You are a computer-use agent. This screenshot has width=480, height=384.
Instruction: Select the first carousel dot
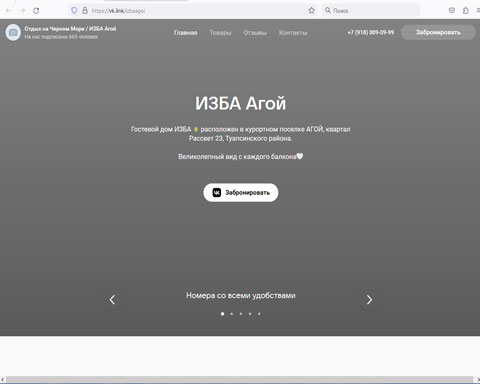pos(222,314)
